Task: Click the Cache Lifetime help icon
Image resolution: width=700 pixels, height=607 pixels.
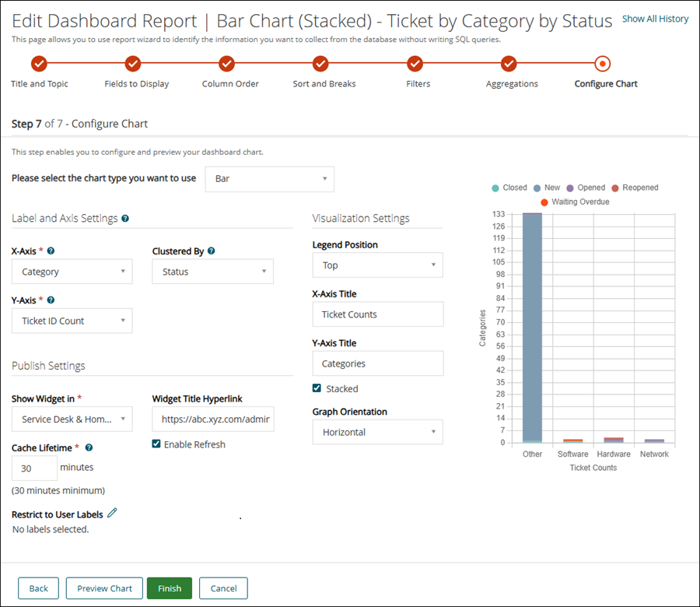Action: tap(89, 448)
